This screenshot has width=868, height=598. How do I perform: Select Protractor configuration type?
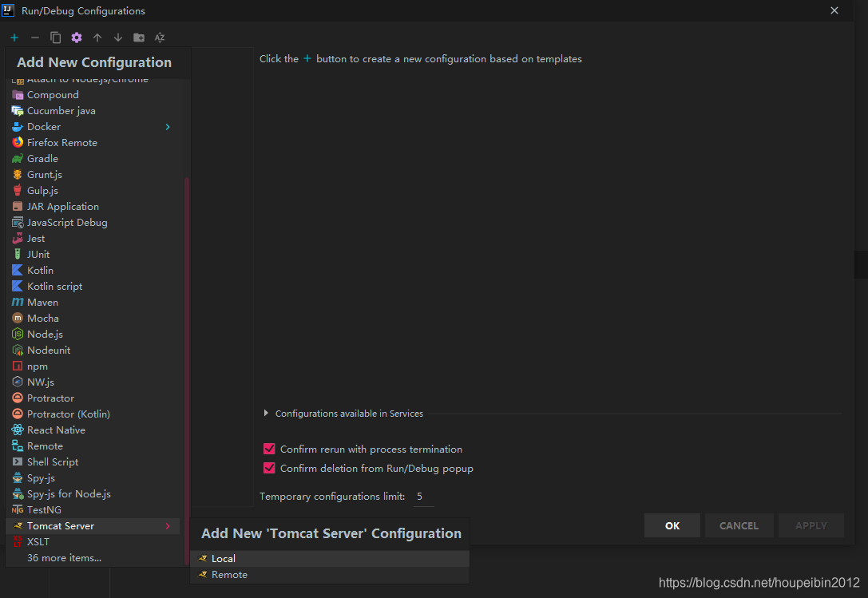pos(93,398)
